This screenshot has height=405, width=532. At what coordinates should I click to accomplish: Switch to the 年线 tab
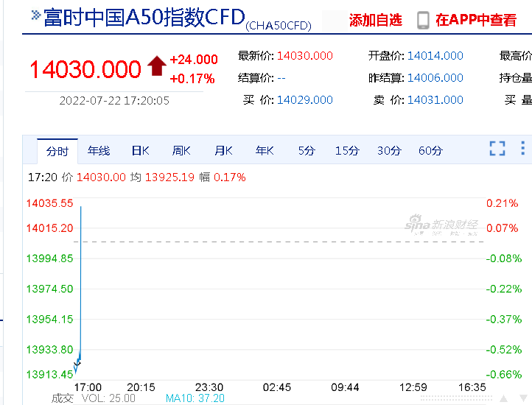[x=99, y=151]
